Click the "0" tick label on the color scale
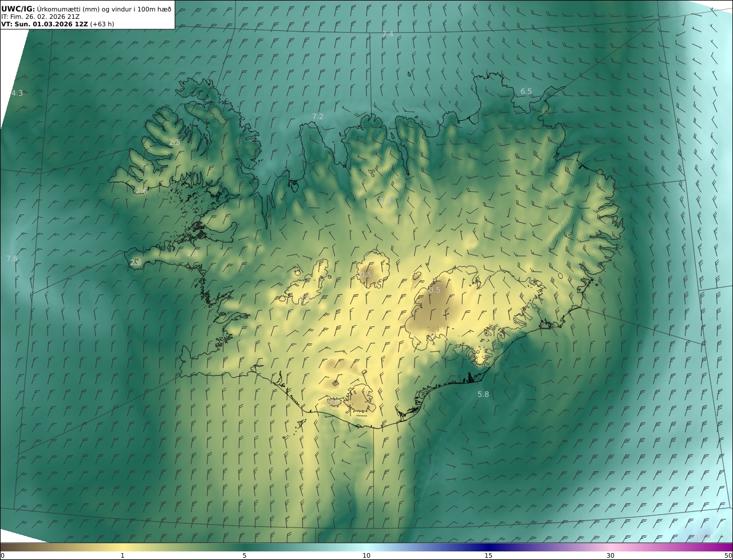The height and width of the screenshot is (560, 733). click(x=2, y=555)
